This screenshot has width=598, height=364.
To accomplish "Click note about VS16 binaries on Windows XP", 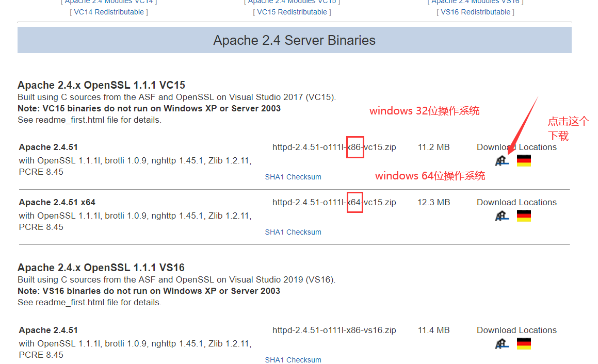I will (149, 291).
